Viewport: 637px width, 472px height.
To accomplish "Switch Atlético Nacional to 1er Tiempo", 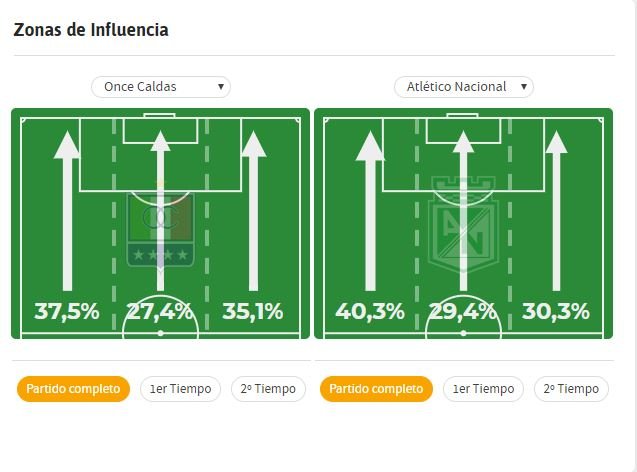I will point(483,389).
